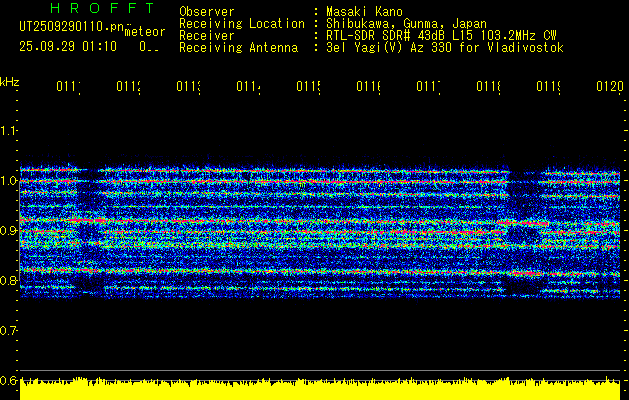The image size is (629, 400).
Task: Click the 0.8 kHz axis label
Action: coord(8,280)
